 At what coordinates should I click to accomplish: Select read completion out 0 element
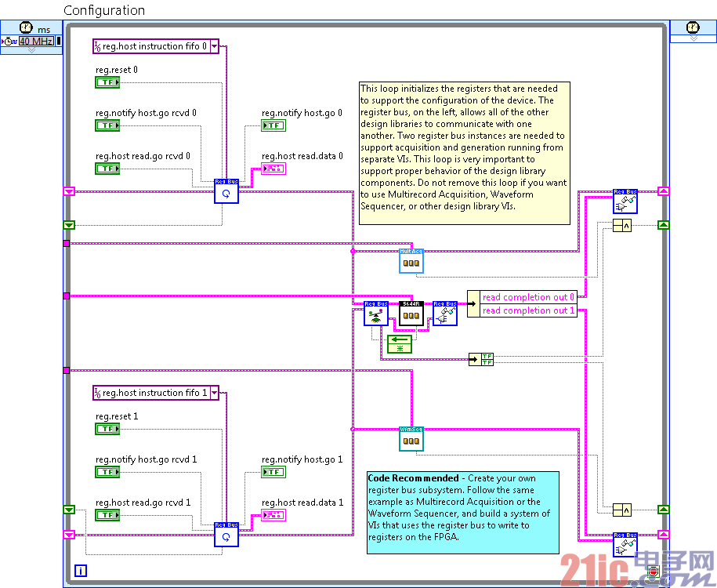point(528,297)
